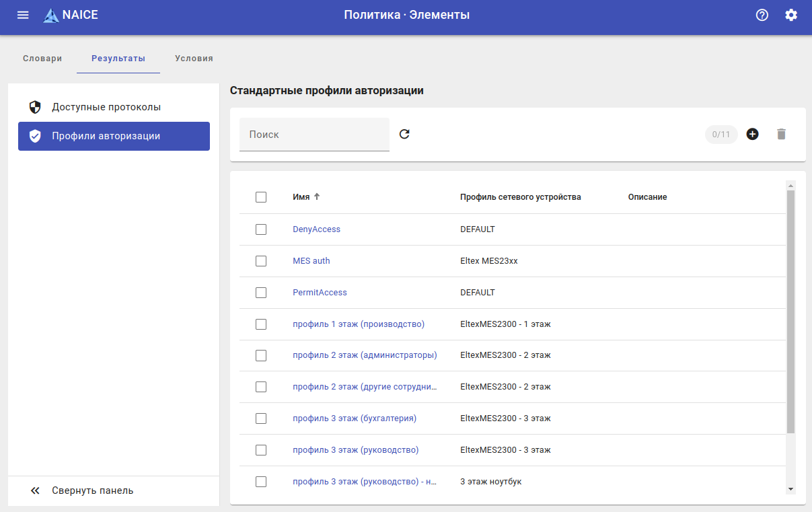
Task: Toggle the select-all header checkbox
Action: tap(261, 197)
